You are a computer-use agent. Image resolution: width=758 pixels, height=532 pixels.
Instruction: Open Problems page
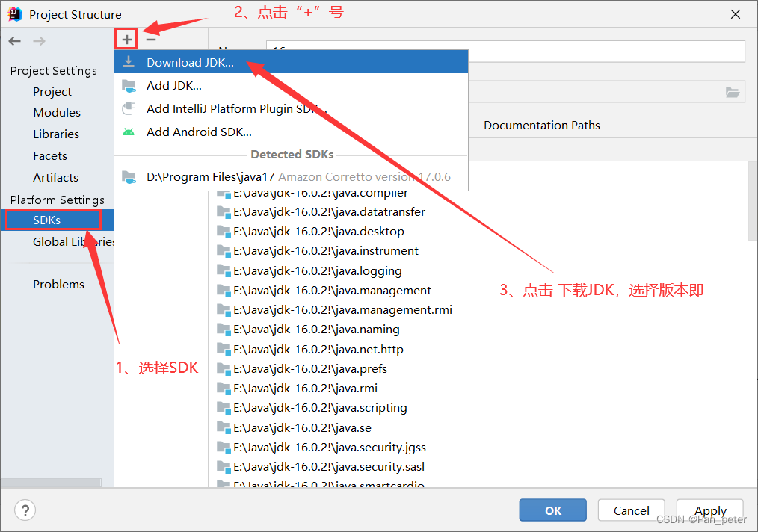pyautogui.click(x=58, y=284)
